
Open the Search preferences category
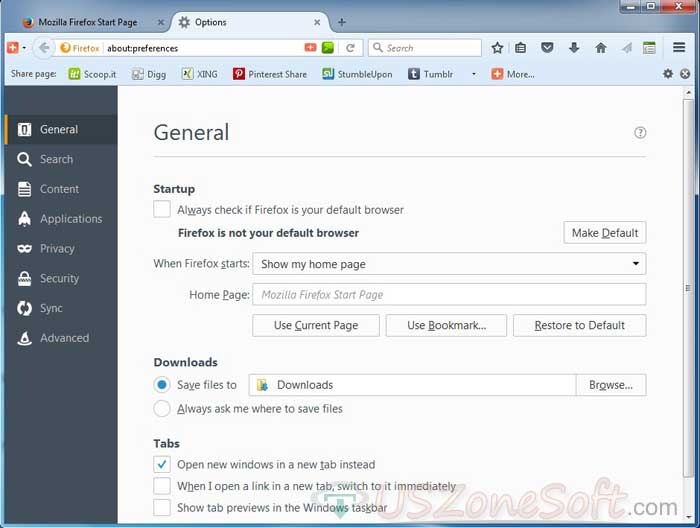62,159
